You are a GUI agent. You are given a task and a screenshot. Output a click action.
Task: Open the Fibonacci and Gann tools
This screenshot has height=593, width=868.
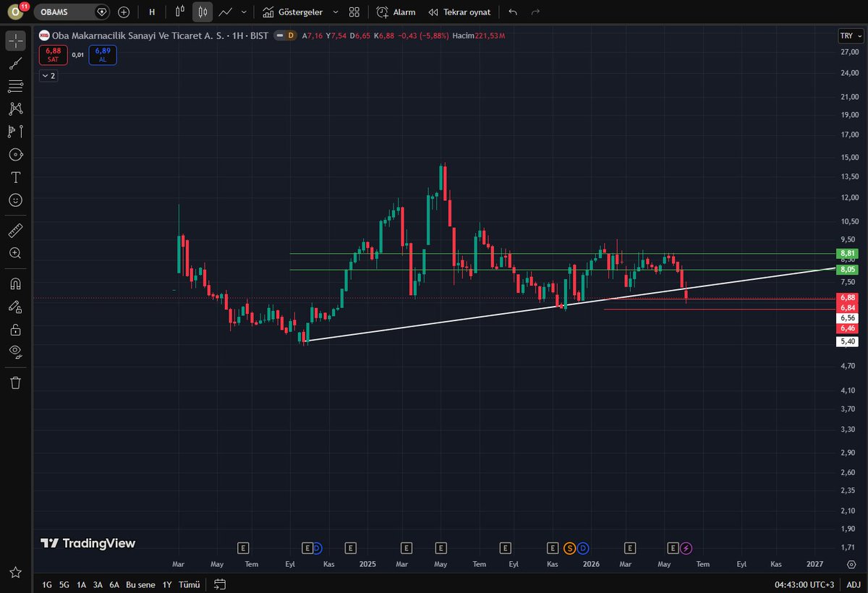pos(15,86)
